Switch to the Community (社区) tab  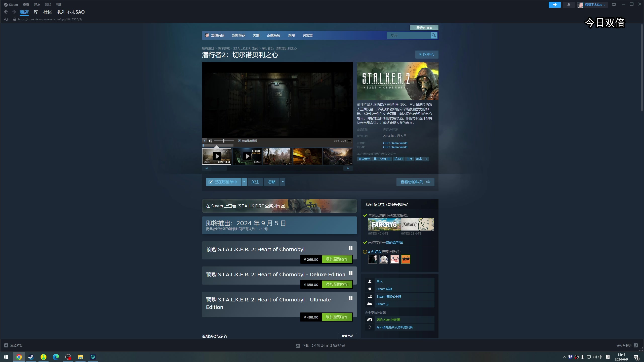[48, 12]
